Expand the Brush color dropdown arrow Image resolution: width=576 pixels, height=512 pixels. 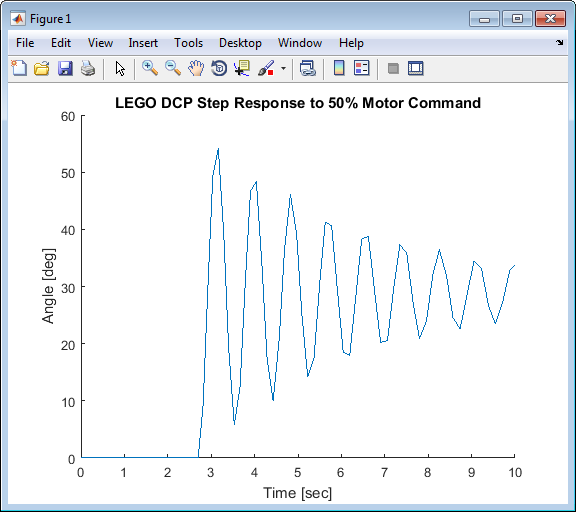[283, 68]
